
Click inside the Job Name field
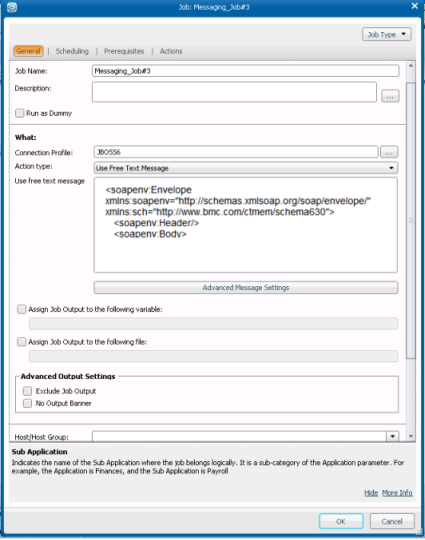pos(246,71)
